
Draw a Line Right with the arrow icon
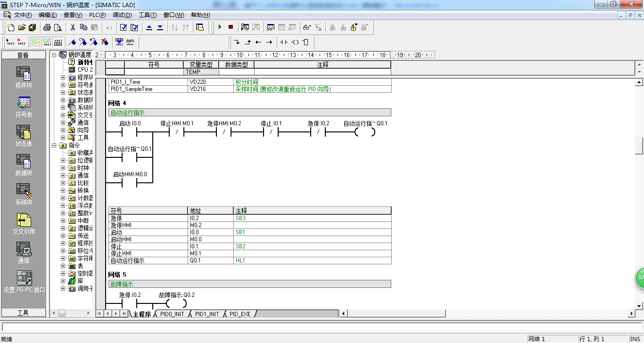coord(269,42)
